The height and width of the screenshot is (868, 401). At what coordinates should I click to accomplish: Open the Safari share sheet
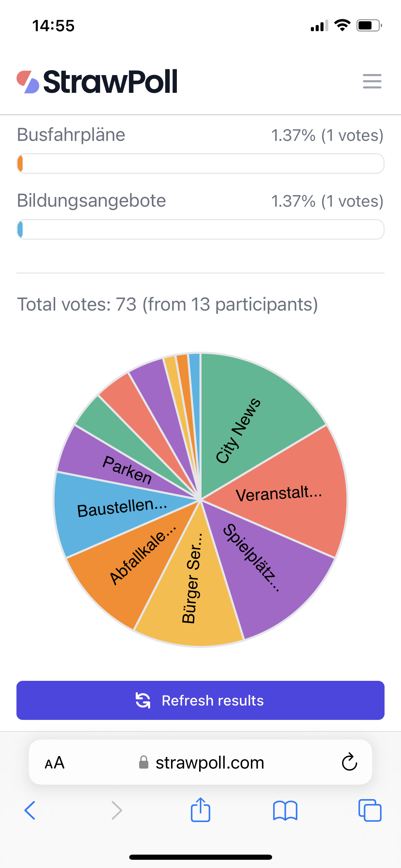tap(200, 809)
